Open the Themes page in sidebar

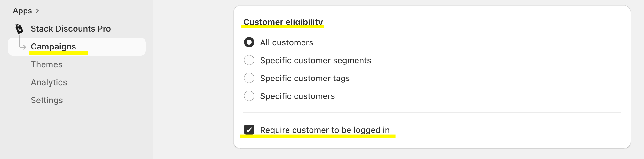coord(47,64)
